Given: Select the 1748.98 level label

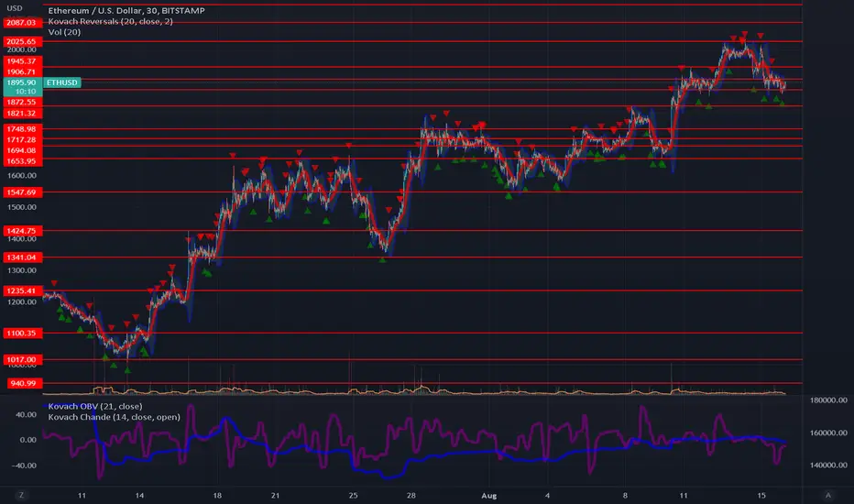Looking at the screenshot, I should point(22,129).
